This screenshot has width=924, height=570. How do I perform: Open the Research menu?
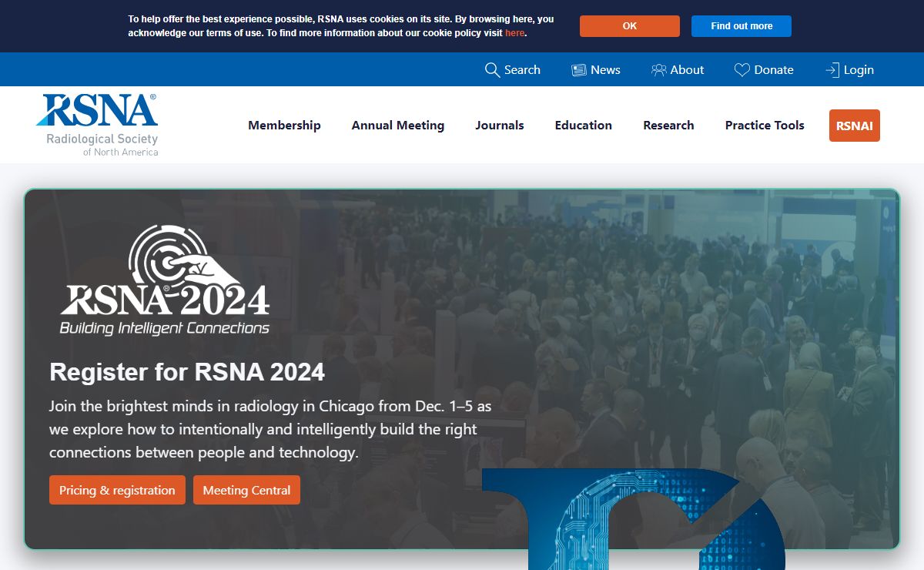(668, 126)
